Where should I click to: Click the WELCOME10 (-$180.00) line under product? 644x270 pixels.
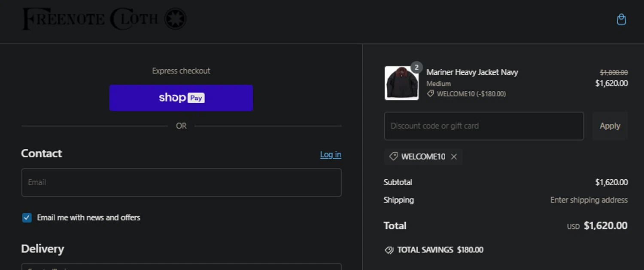pyautogui.click(x=467, y=94)
